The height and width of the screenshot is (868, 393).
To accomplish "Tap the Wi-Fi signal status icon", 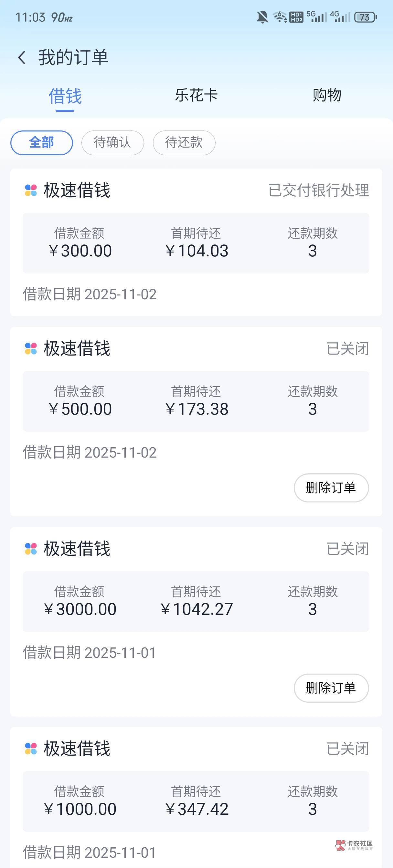I will [x=280, y=17].
